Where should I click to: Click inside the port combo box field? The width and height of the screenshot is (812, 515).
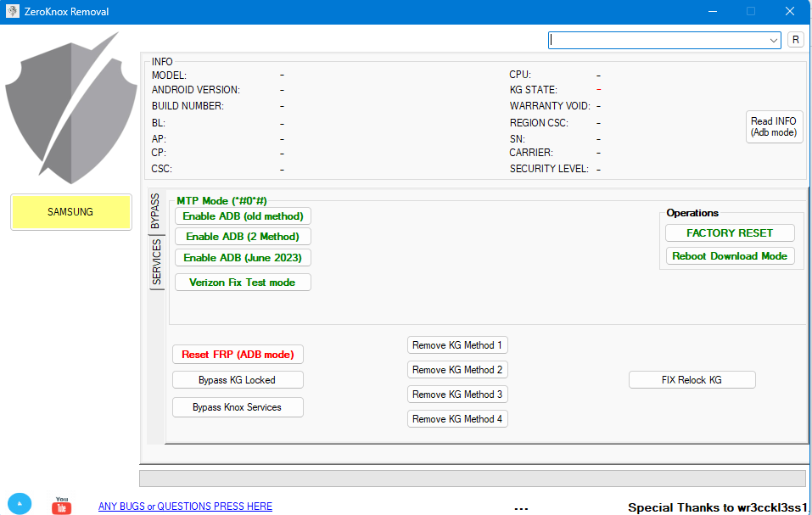[658, 41]
